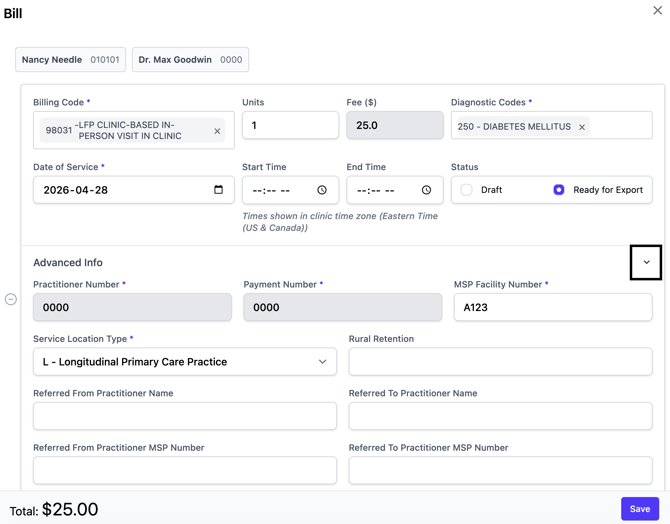Focus Referred From Practitioner Name field
The width and height of the screenshot is (670, 524).
point(185,416)
